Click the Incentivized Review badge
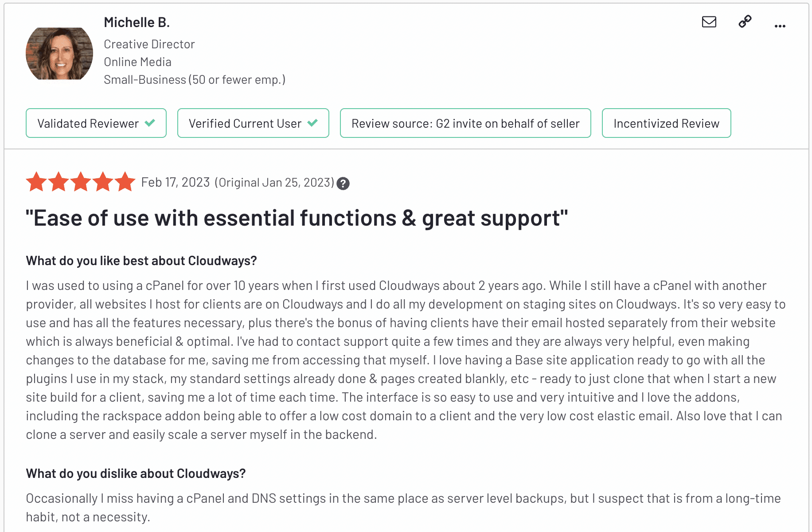The width and height of the screenshot is (812, 532). pyautogui.click(x=666, y=123)
